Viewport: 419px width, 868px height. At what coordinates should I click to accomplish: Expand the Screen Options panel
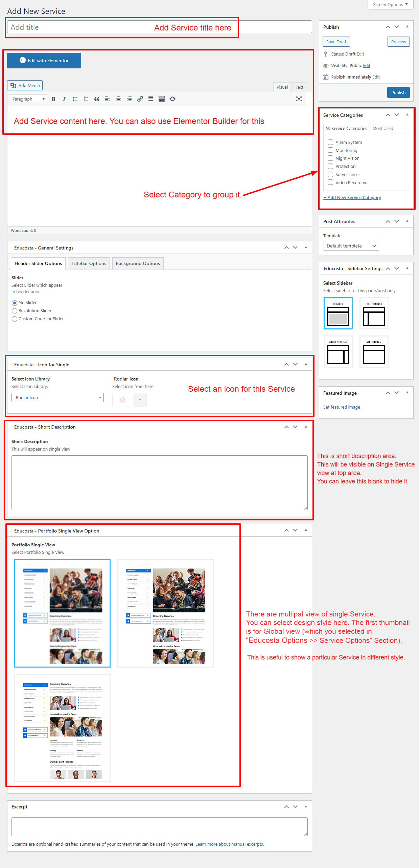tap(390, 5)
